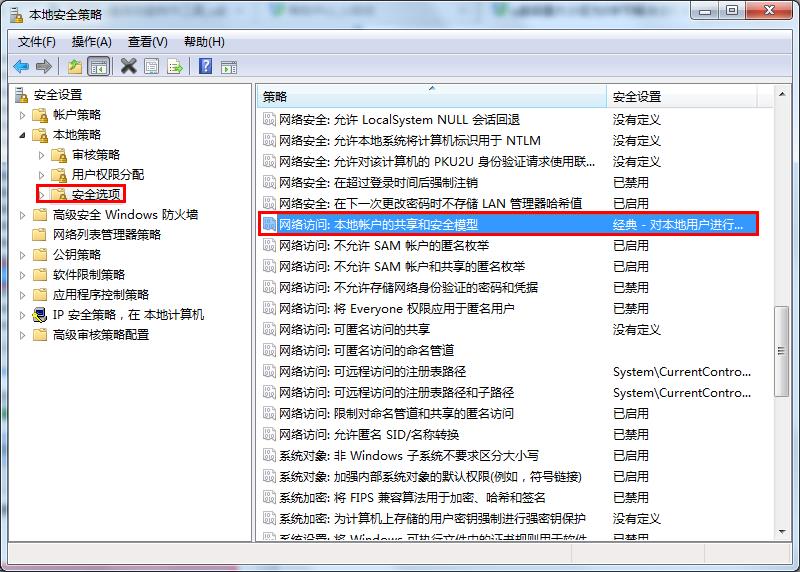Select 网络列表管理器策略 tree item

pyautogui.click(x=107, y=235)
